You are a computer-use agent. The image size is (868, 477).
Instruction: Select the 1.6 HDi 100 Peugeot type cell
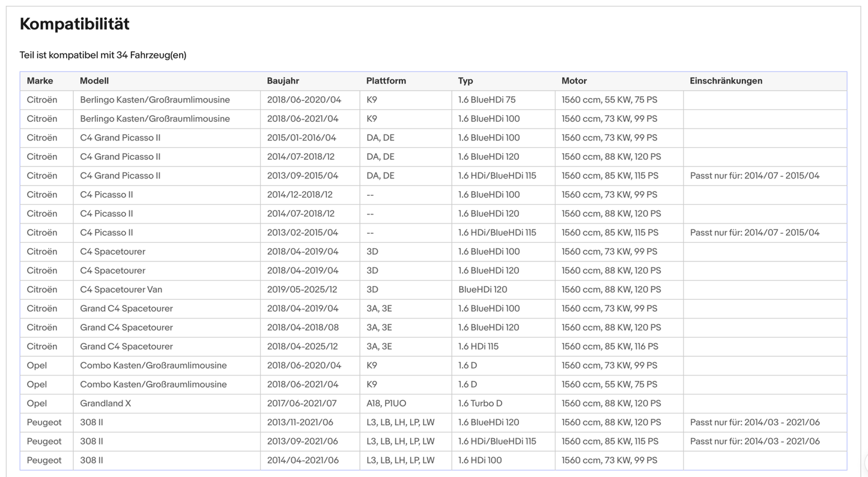click(x=503, y=460)
